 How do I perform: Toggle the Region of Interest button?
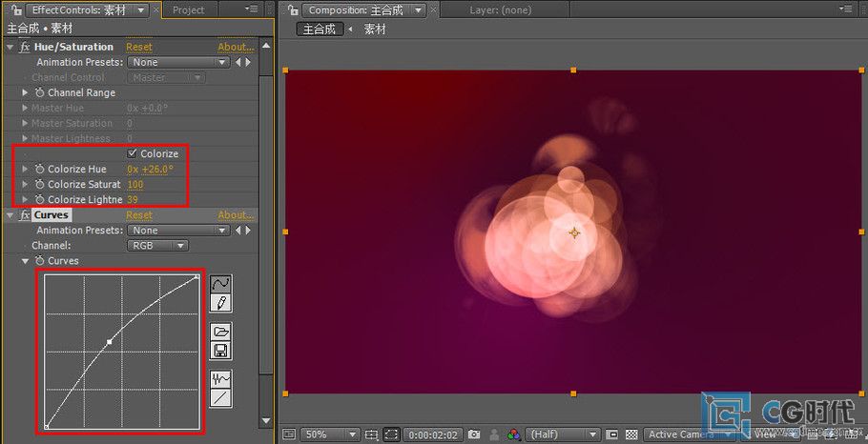[611, 434]
